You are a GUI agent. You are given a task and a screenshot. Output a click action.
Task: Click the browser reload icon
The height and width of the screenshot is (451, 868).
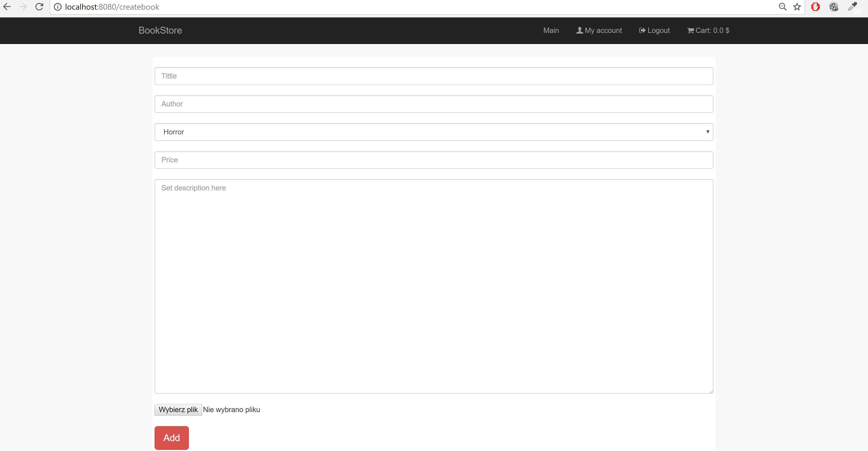[39, 6]
